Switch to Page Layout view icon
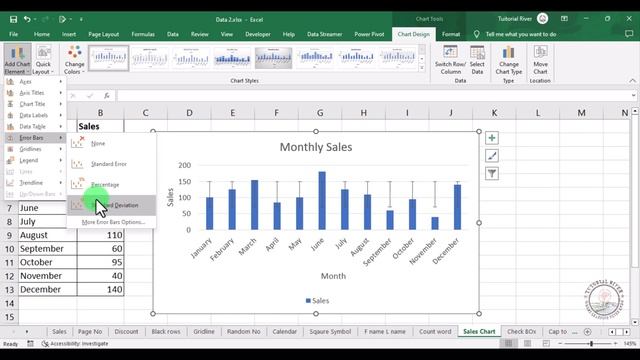The image size is (640, 360). pyautogui.click(x=527, y=344)
